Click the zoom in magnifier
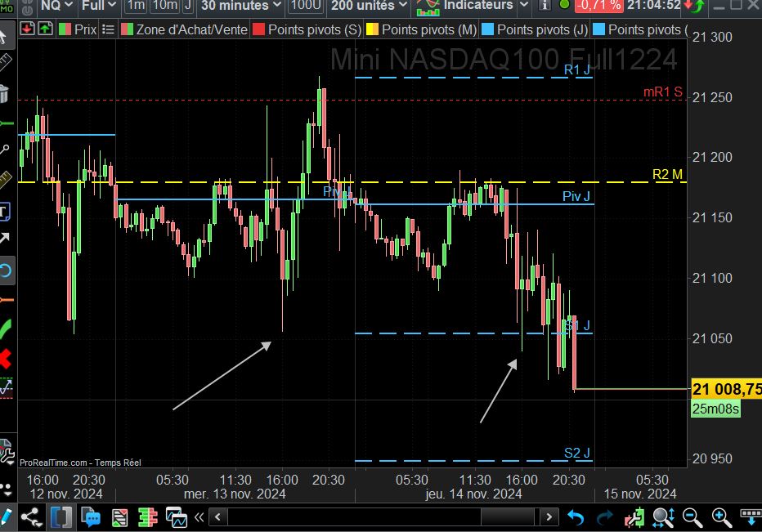Viewport: 762px width, 532px height. click(x=722, y=517)
